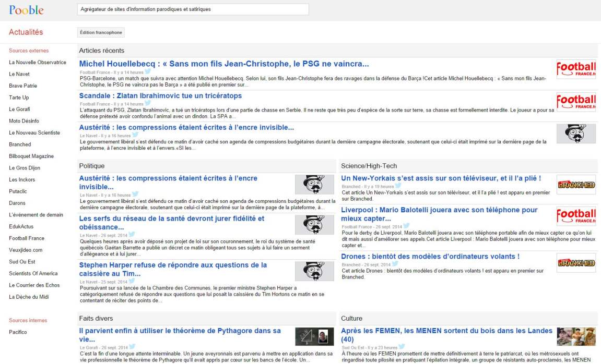Select Le Nouveau Scientiste source
The width and height of the screenshot is (601, 364).
pos(34,133)
